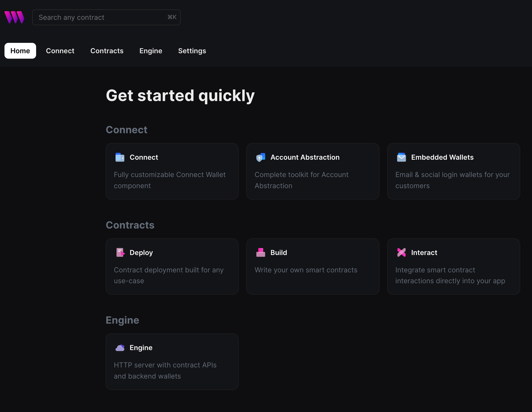Click the Build smart contracts icon
The height and width of the screenshot is (412, 532).
pyautogui.click(x=261, y=252)
